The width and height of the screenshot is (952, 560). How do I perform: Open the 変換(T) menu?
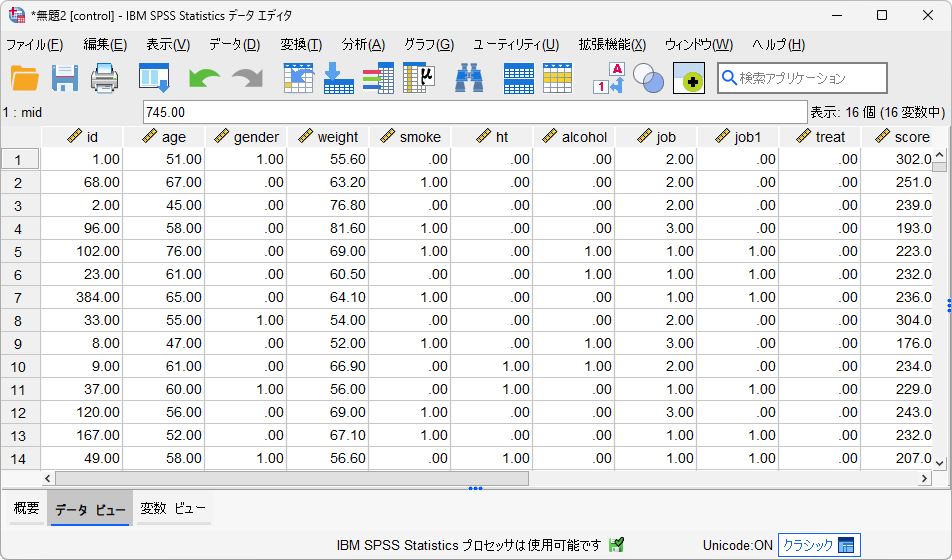301,45
